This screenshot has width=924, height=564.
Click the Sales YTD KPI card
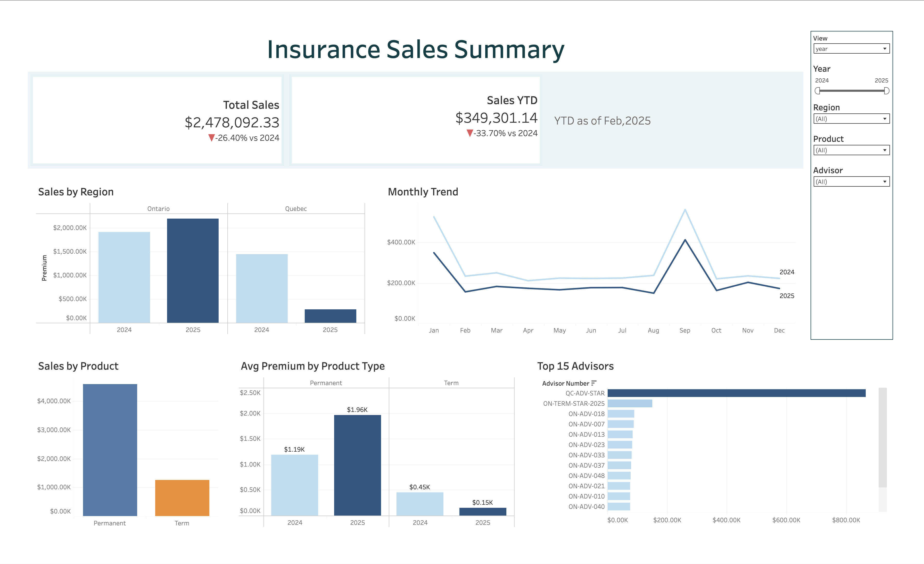416,120
